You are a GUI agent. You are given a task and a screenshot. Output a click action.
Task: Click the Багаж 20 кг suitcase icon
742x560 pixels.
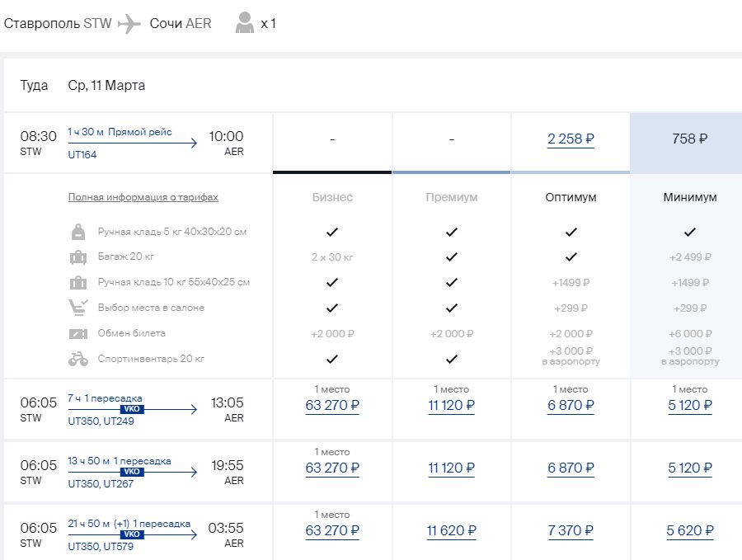click(78, 257)
